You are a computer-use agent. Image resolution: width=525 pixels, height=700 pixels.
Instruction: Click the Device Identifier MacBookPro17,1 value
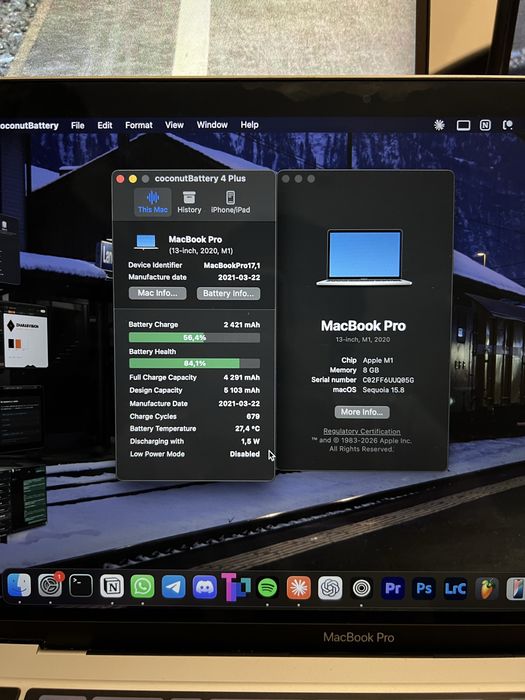232,266
